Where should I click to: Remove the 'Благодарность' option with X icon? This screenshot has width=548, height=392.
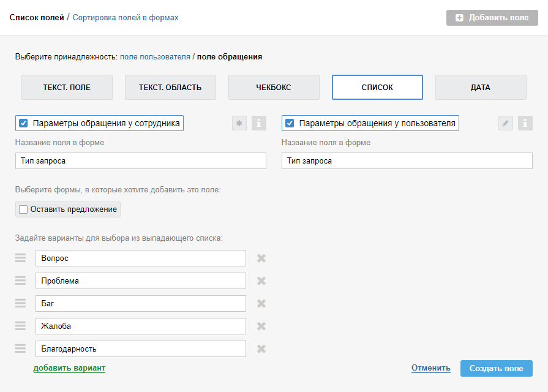tap(261, 349)
